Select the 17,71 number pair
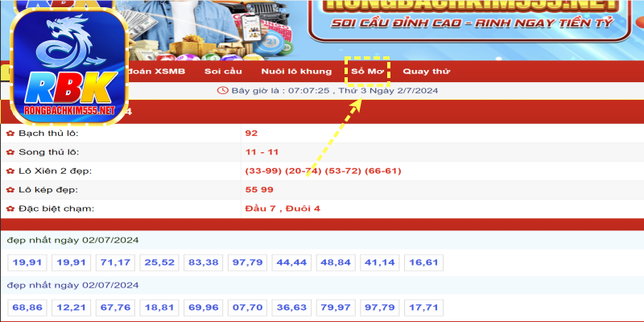 click(x=424, y=308)
